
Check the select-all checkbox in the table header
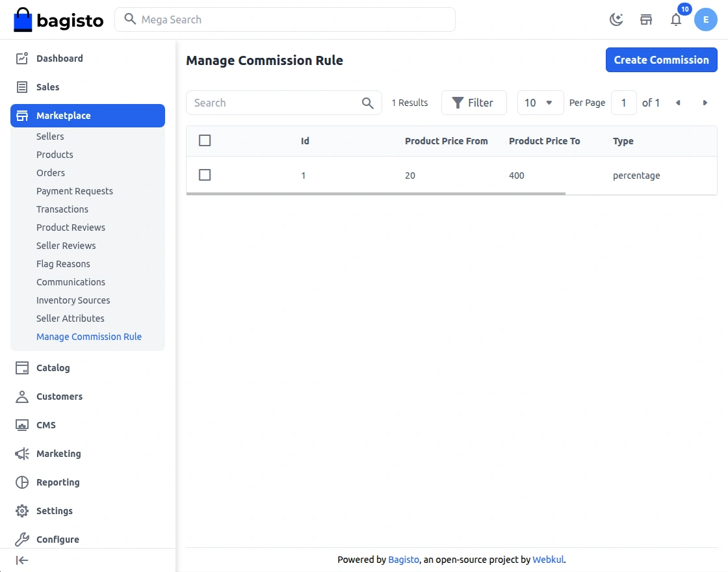coord(205,140)
